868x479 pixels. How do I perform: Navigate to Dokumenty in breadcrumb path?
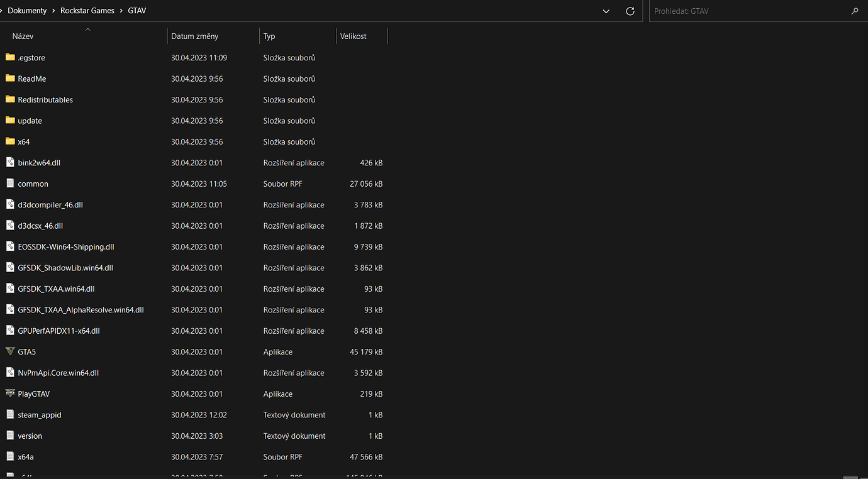[27, 11]
